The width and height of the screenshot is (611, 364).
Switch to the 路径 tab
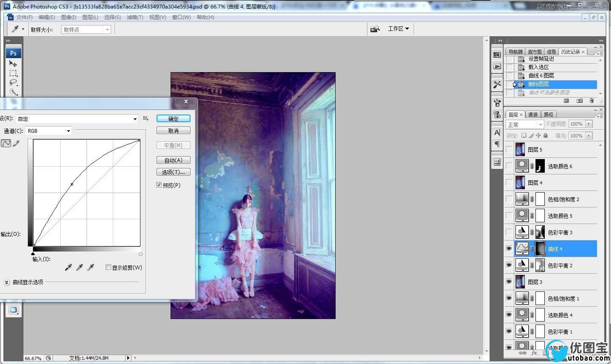(x=549, y=115)
